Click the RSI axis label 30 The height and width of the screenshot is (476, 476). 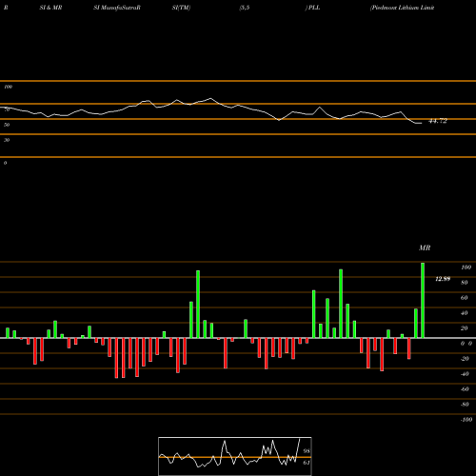click(7, 140)
